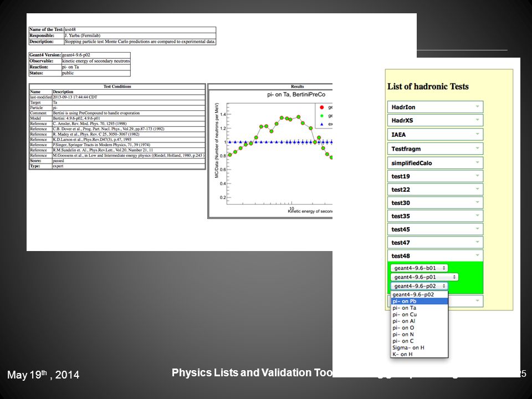Click the 'test48' value in Name row
This screenshot has height=399, width=532.
coord(140,29)
